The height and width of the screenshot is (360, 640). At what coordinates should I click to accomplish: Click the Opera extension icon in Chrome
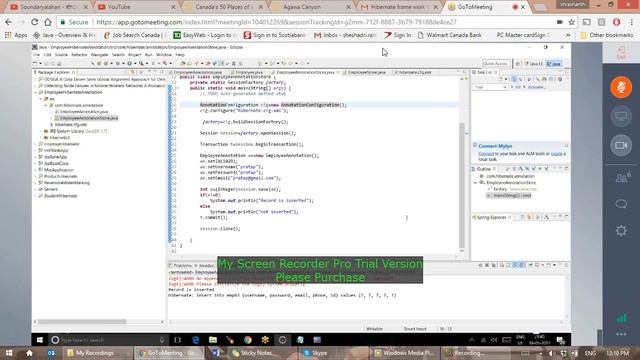point(616,22)
